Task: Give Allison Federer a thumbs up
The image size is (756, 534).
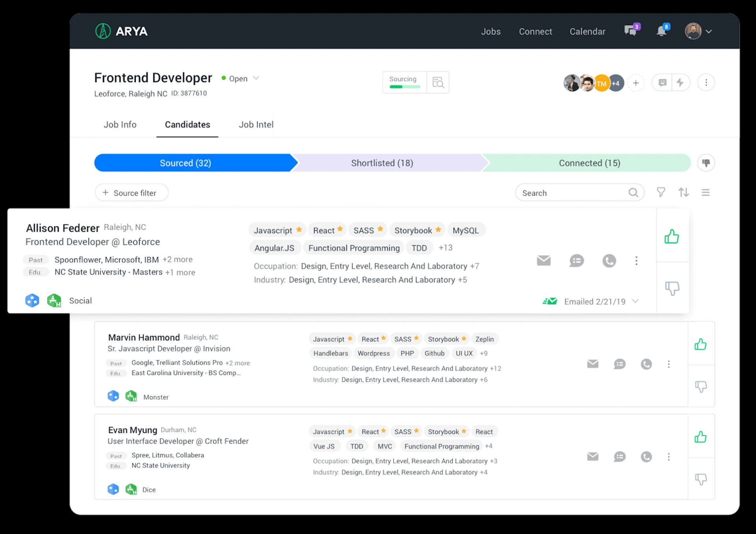Action: click(673, 236)
